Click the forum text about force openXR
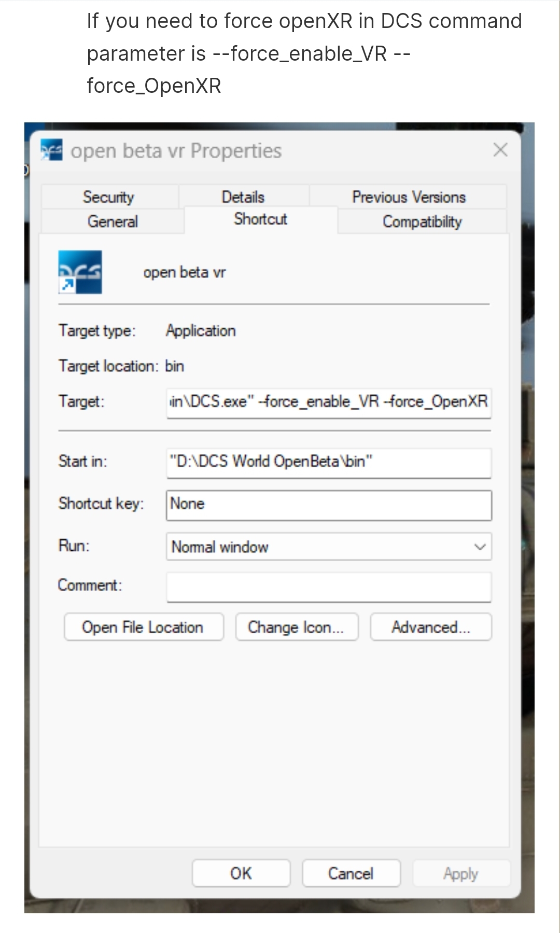Screen dimensions: 560x933 (x=304, y=53)
